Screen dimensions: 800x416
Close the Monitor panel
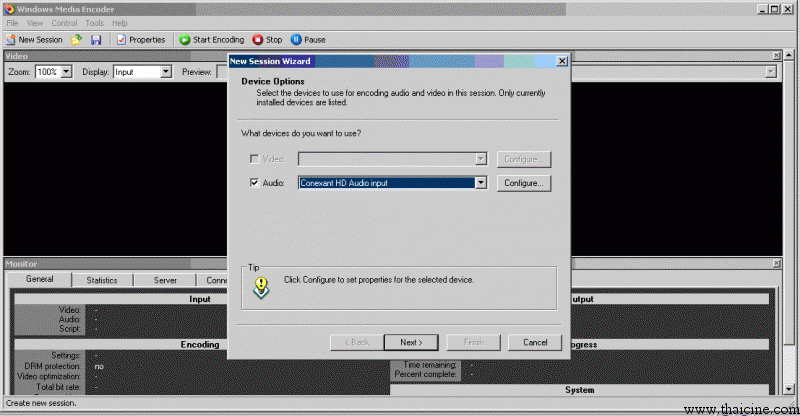777,263
